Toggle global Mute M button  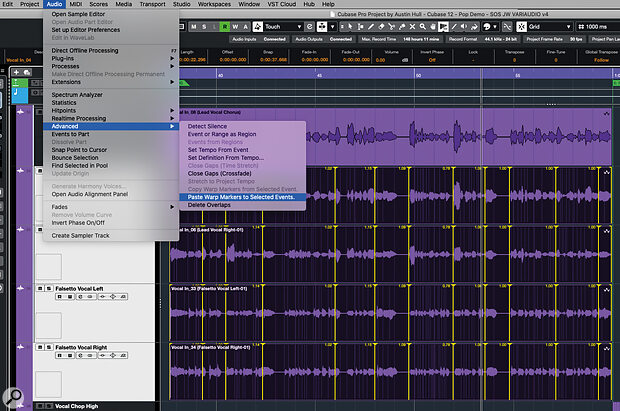point(194,27)
